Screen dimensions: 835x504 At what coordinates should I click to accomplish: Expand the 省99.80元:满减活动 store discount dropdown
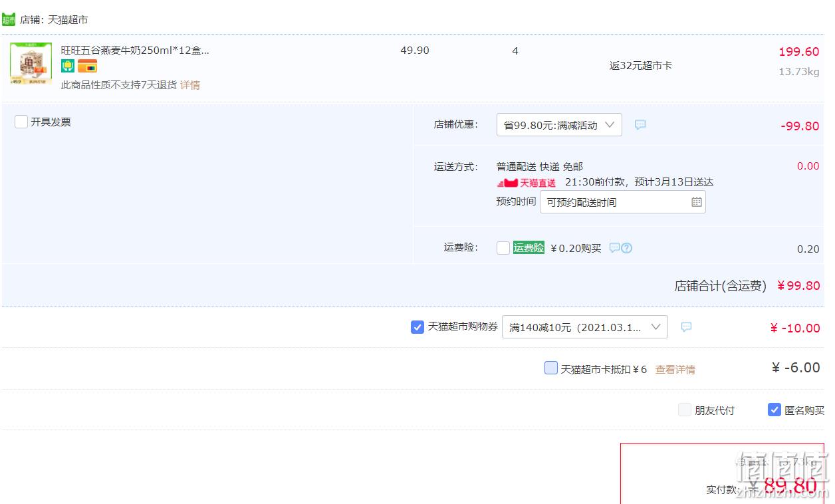tap(559, 125)
